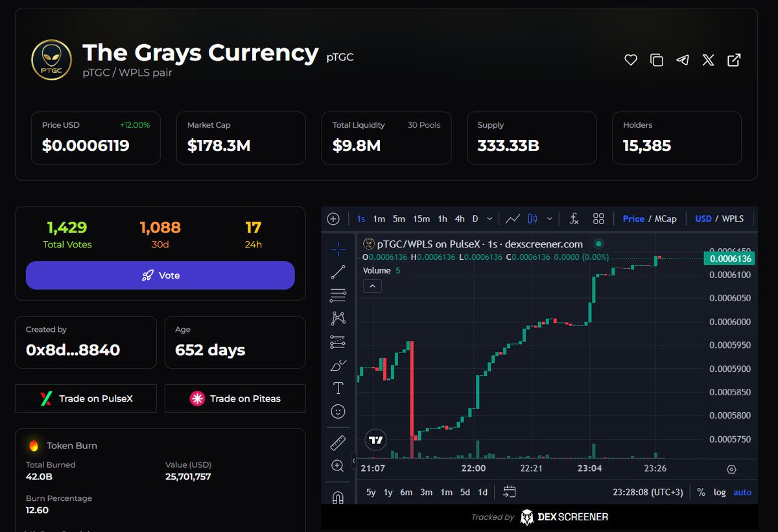The image size is (778, 532).
Task: Open the chart layout grid icon
Action: click(x=598, y=219)
